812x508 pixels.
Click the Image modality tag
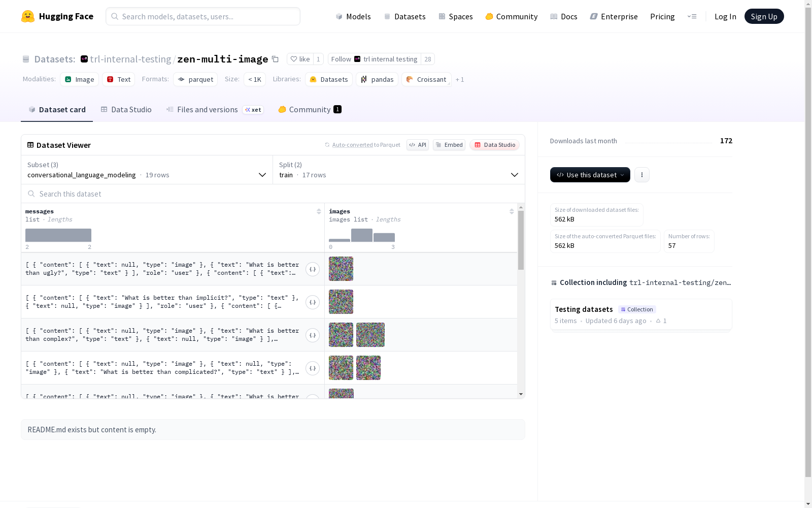point(79,79)
